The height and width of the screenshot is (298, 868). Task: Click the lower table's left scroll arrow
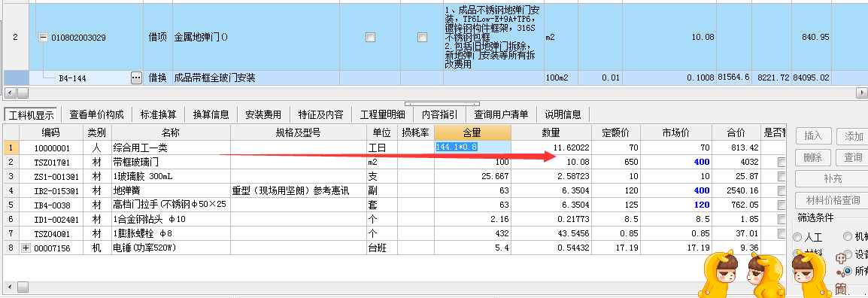point(10,287)
